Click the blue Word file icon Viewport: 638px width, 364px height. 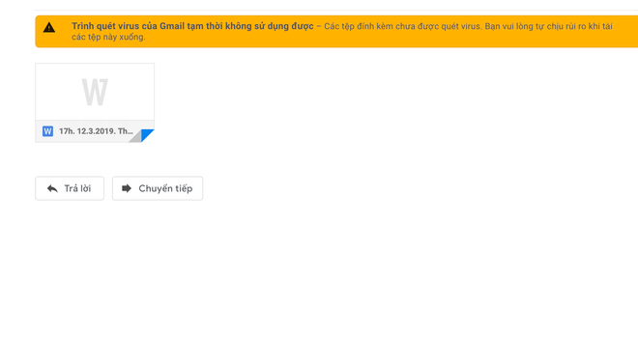pos(47,131)
